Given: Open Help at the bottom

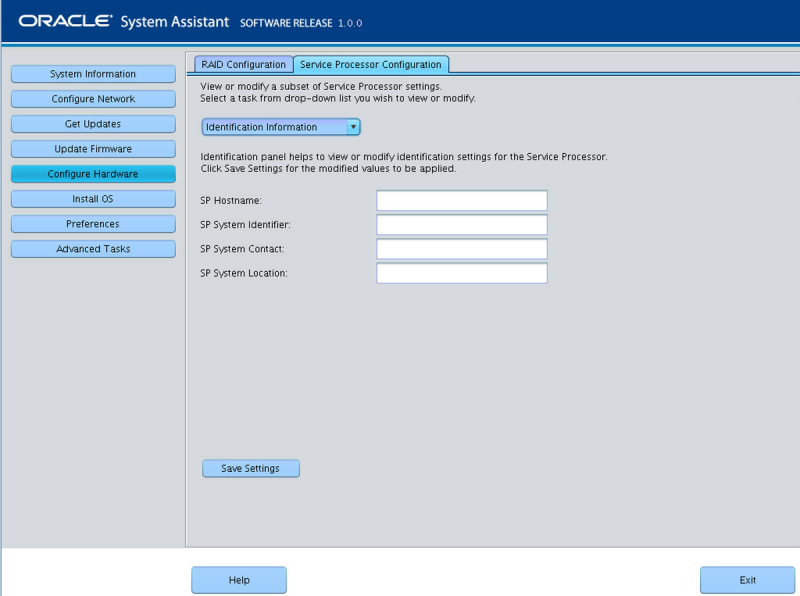Looking at the screenshot, I should 239,580.
